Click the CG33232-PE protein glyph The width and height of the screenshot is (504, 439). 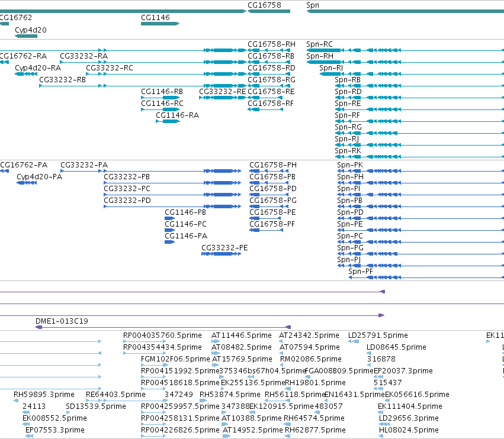221,254
